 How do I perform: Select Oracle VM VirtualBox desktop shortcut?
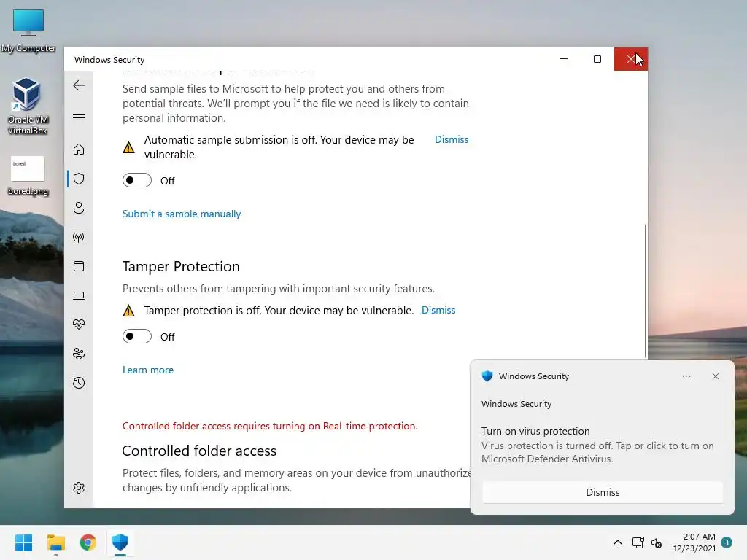coord(27,106)
